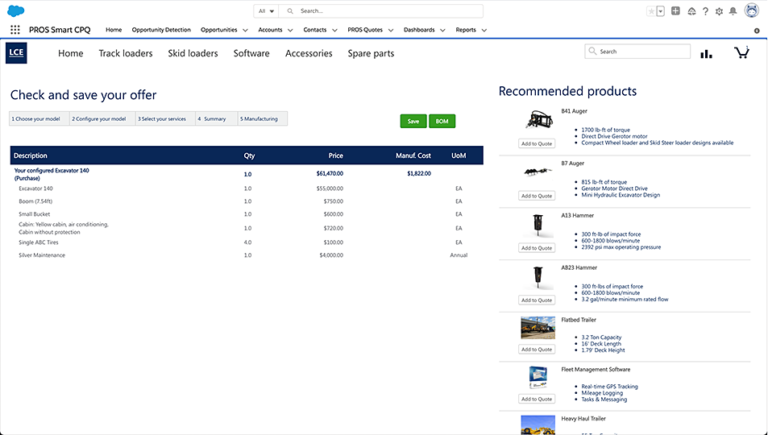Open the favorites list dropdown arrow

click(x=660, y=11)
